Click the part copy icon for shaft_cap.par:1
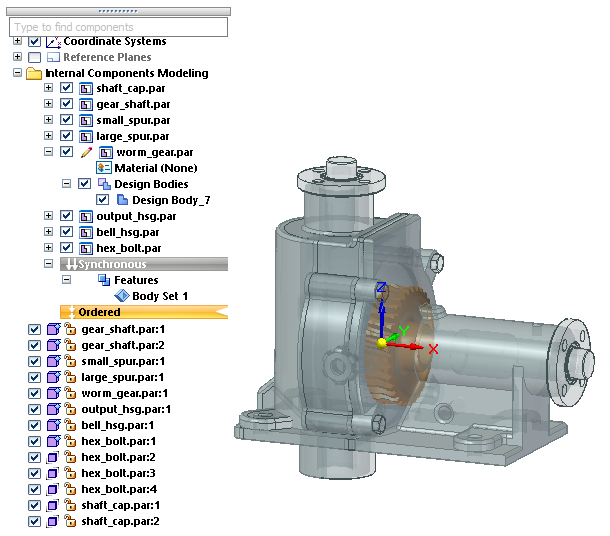The image size is (610, 536). (52, 505)
